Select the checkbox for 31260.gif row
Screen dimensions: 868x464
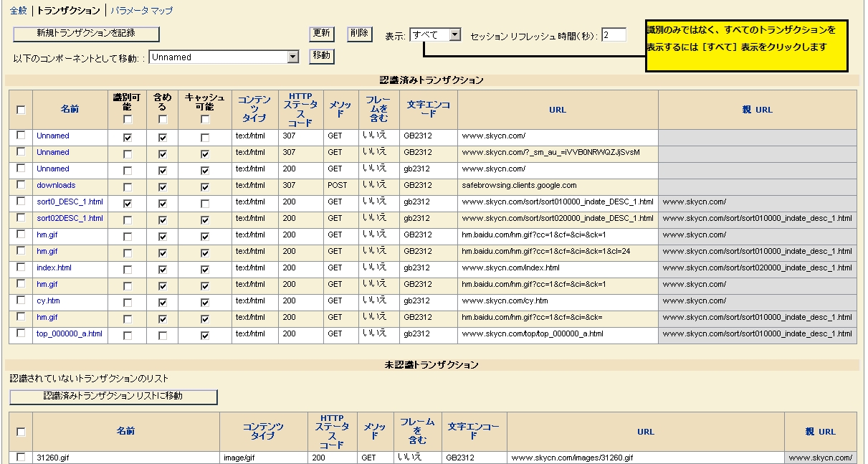21,457
